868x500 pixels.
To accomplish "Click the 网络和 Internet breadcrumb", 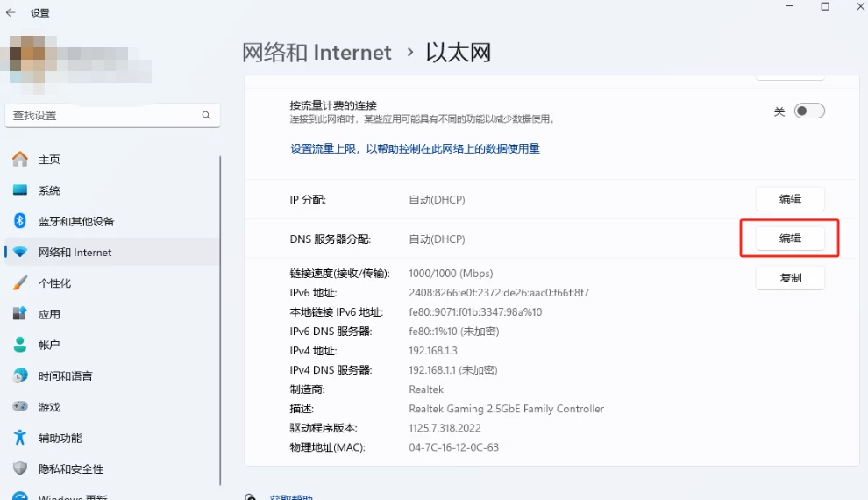I will point(317,53).
